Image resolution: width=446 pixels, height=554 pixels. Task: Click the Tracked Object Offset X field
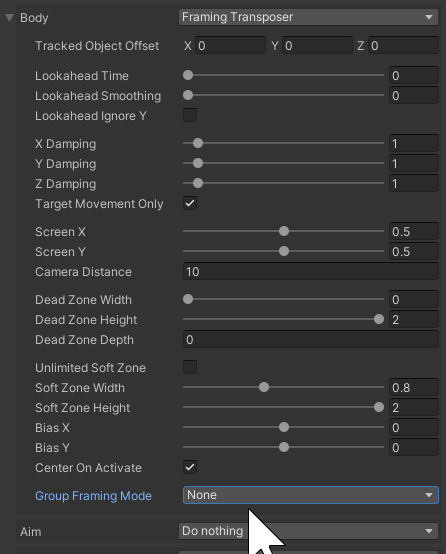pyautogui.click(x=230, y=46)
